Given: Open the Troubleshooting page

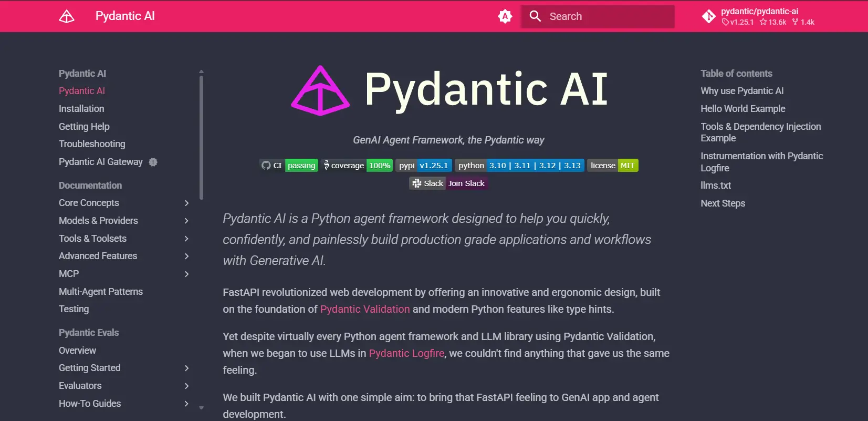Looking at the screenshot, I should (x=92, y=144).
